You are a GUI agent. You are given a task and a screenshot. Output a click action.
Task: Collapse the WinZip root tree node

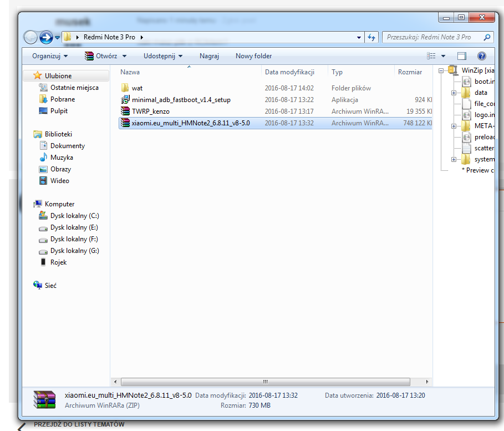[x=441, y=70]
